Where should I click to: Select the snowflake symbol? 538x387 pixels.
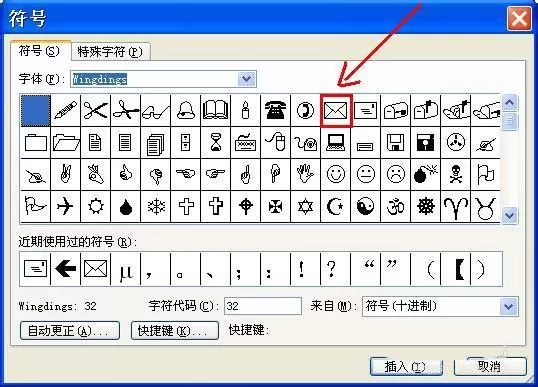point(155,207)
